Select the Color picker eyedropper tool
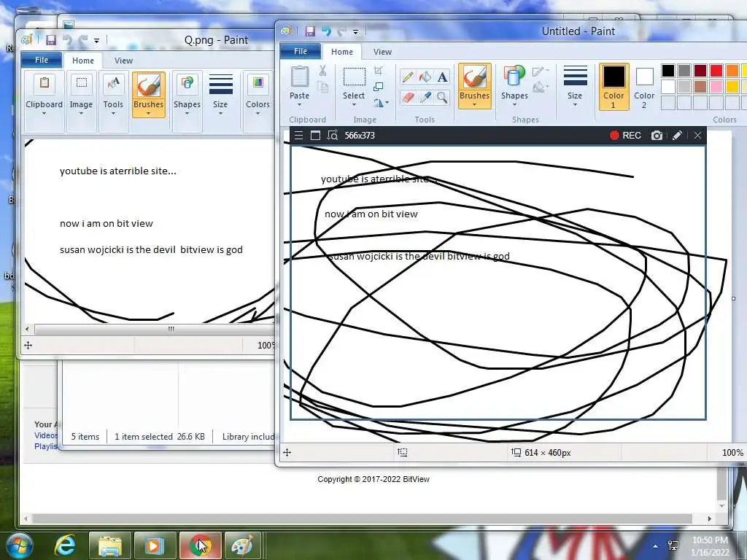The width and height of the screenshot is (747, 560). (x=425, y=98)
